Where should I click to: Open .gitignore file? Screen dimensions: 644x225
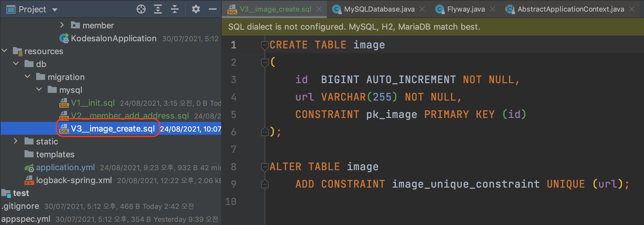[20, 206]
